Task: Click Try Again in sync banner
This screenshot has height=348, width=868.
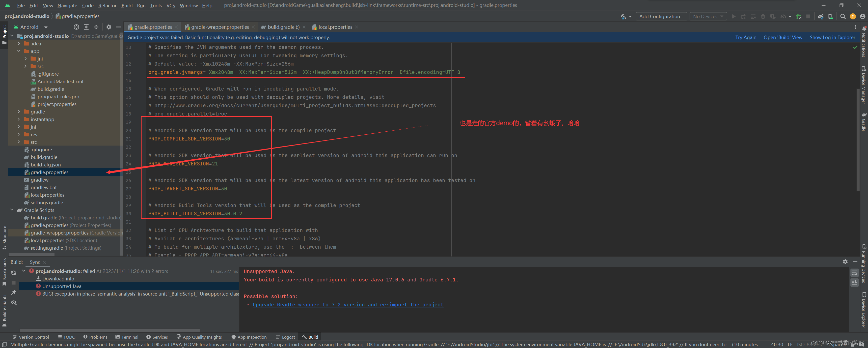Action: 745,37
